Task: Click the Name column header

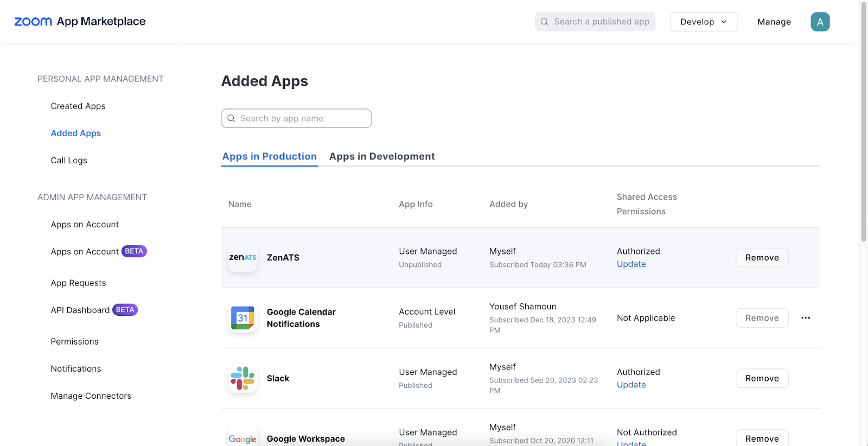Action: pos(240,204)
